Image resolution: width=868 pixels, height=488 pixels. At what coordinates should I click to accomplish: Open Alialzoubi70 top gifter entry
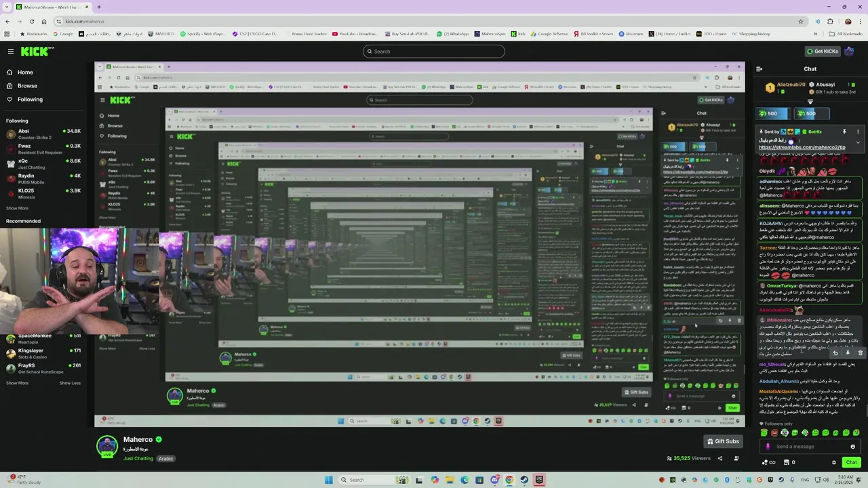(785, 87)
